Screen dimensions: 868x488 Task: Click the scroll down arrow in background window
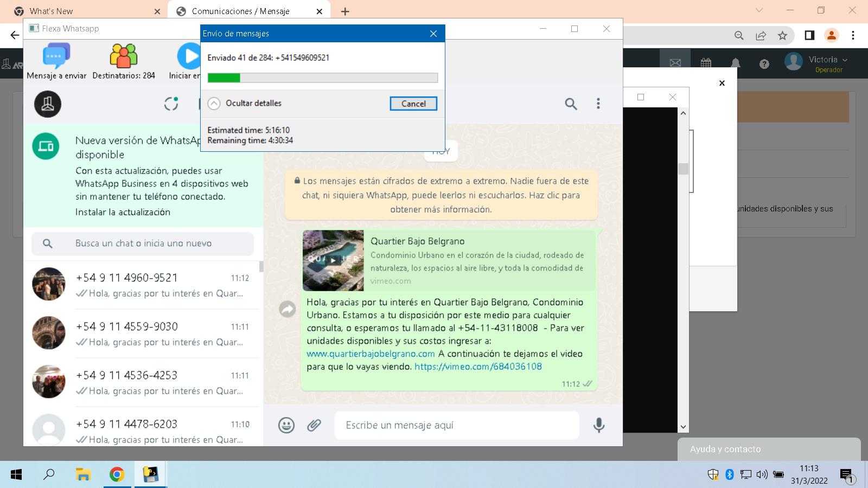(683, 427)
